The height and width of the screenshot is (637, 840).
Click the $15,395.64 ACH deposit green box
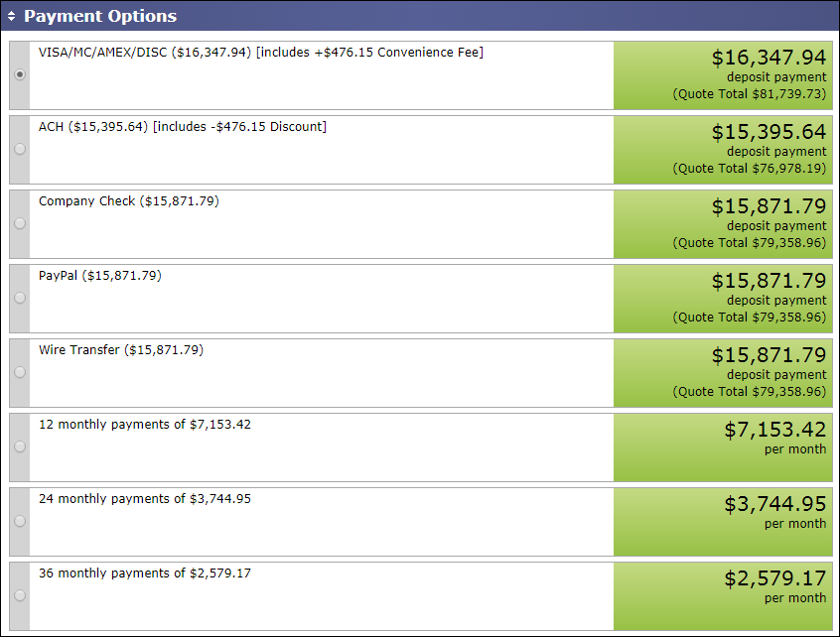pyautogui.click(x=723, y=150)
